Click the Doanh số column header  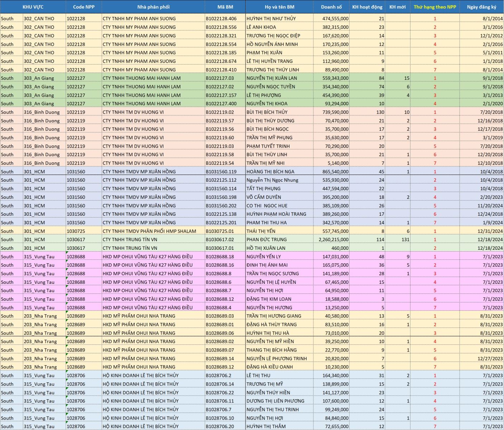331,7
